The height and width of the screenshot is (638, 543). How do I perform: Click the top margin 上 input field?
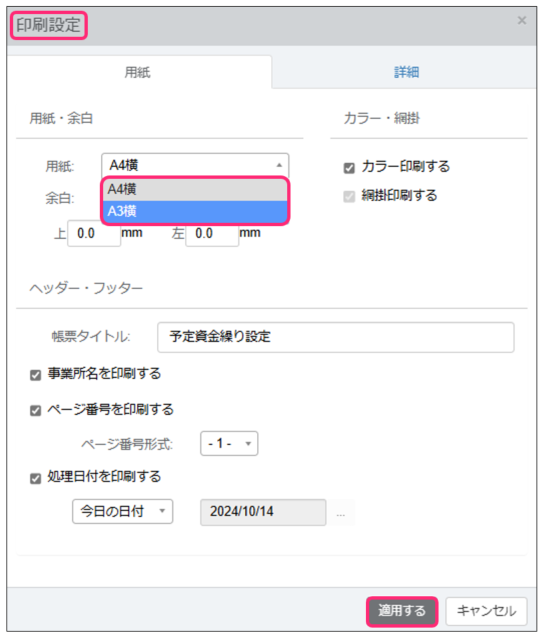[x=94, y=233]
